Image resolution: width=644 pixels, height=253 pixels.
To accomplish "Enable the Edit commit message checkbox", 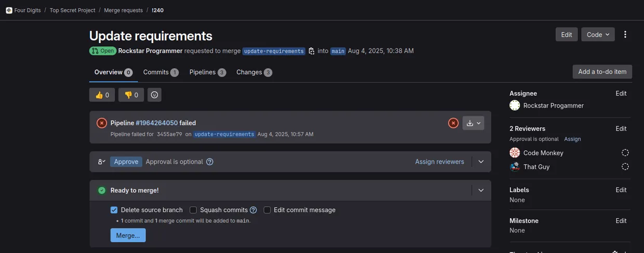I will pos(267,210).
